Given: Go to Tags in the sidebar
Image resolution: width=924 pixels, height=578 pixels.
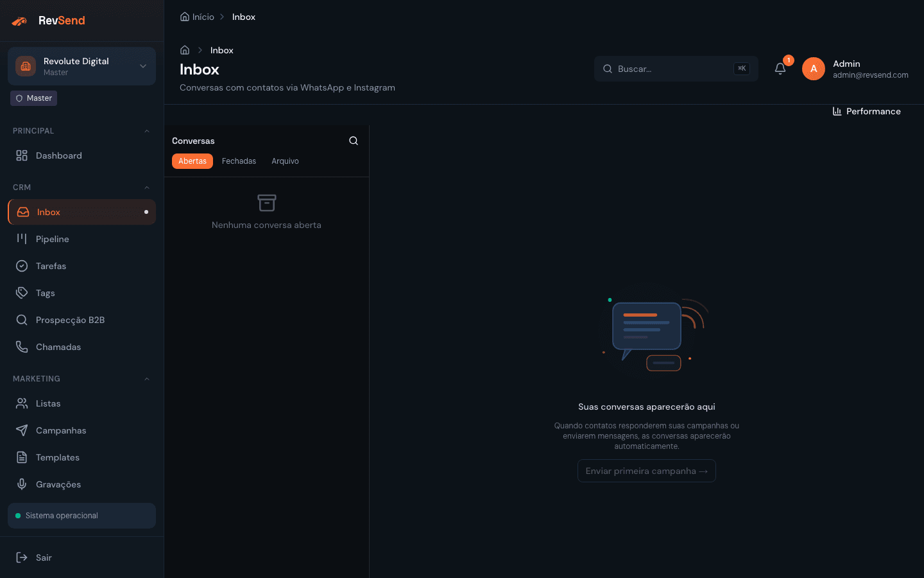Looking at the screenshot, I should coord(45,293).
